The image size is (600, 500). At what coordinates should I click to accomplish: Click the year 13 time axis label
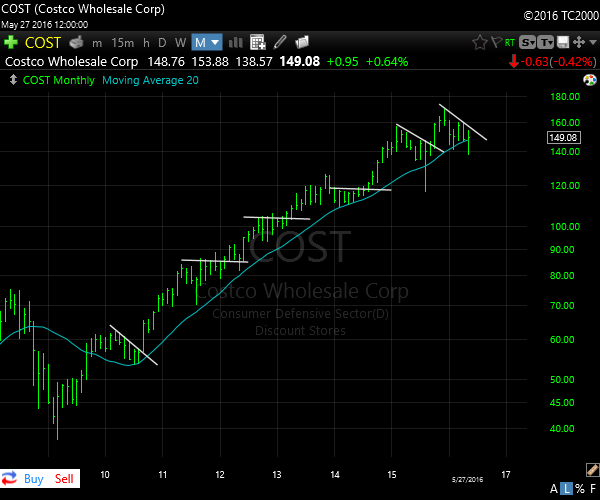point(277,475)
